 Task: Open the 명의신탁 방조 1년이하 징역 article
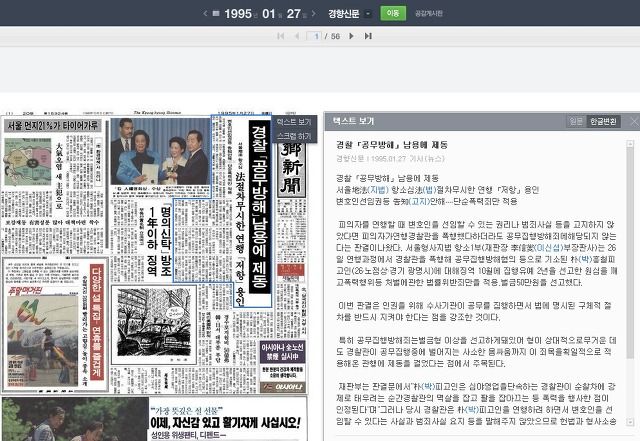(160, 239)
